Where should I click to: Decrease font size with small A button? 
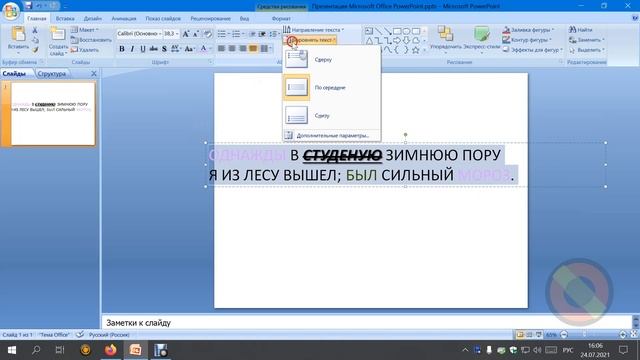[x=196, y=34]
